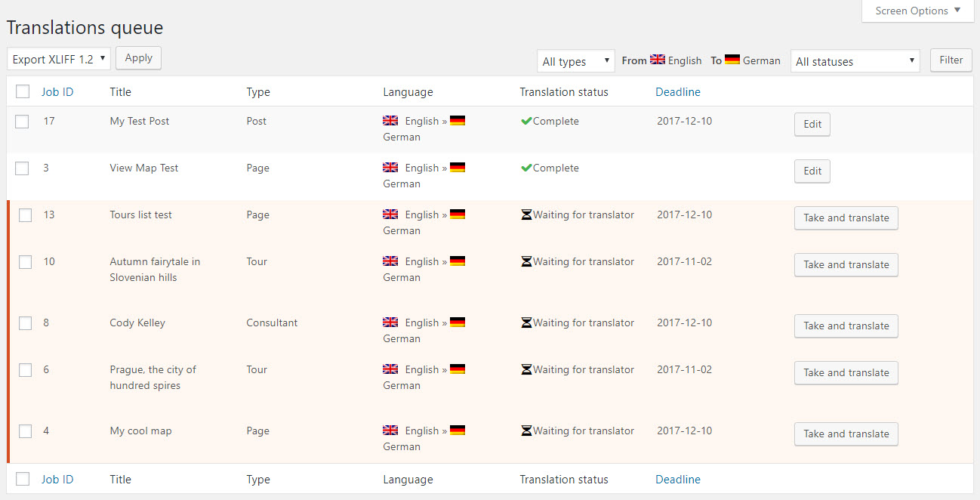Check the select-all checkbox in the header row
This screenshot has height=500, width=980.
22,90
